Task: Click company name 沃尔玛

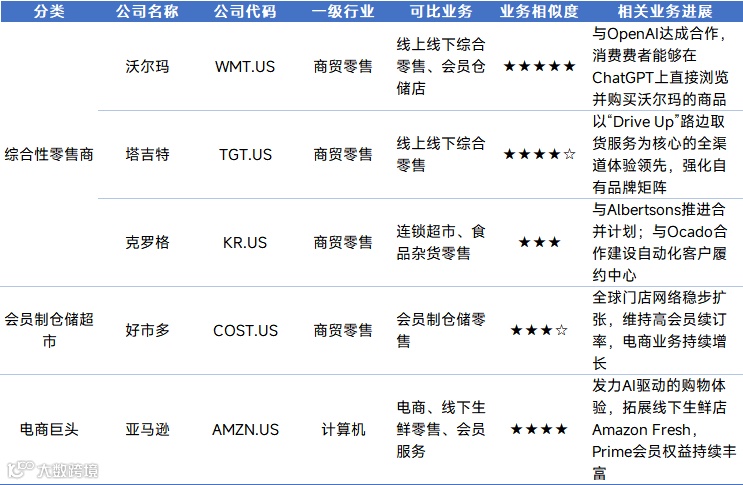Action: coord(147,66)
